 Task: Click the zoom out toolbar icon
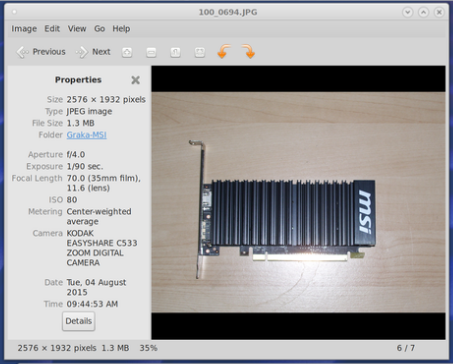[151, 52]
